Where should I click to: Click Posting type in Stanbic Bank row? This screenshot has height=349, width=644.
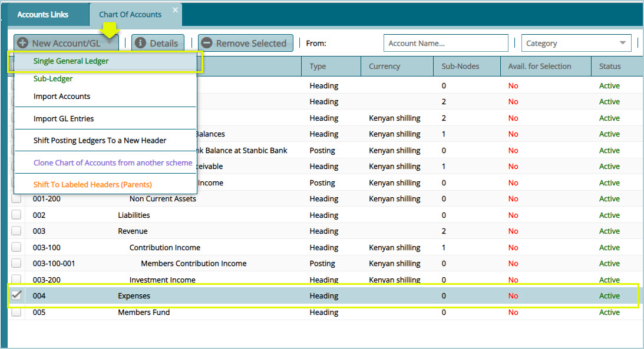[322, 151]
